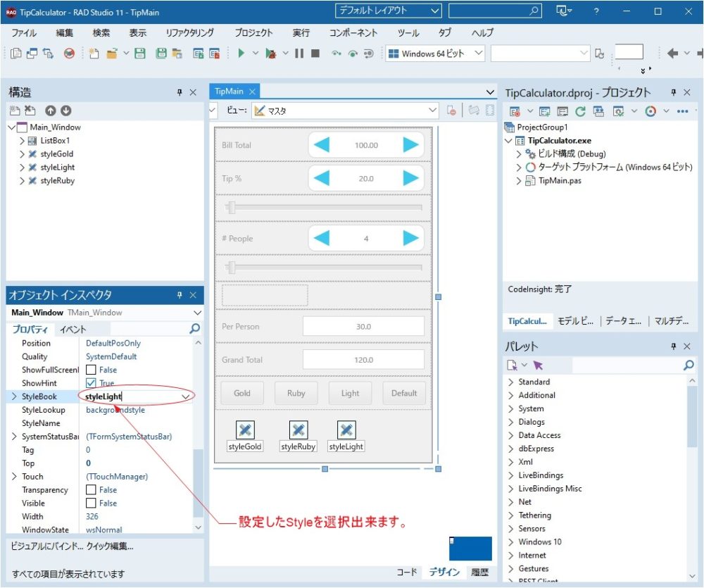Image resolution: width=704 pixels, height=588 pixels.
Task: Open the プロジェクト menu
Action: point(252,32)
